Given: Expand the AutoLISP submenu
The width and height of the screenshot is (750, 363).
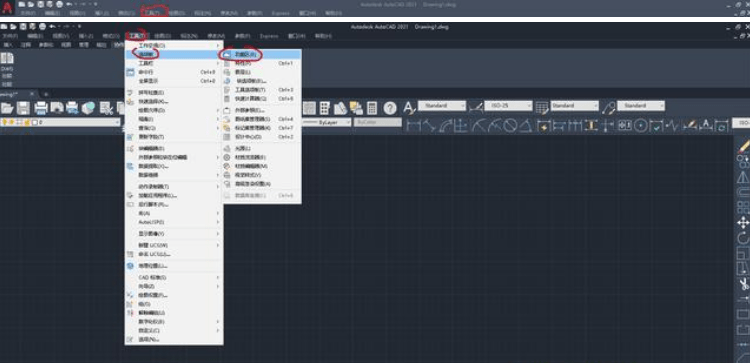Looking at the screenshot, I should (174, 222).
